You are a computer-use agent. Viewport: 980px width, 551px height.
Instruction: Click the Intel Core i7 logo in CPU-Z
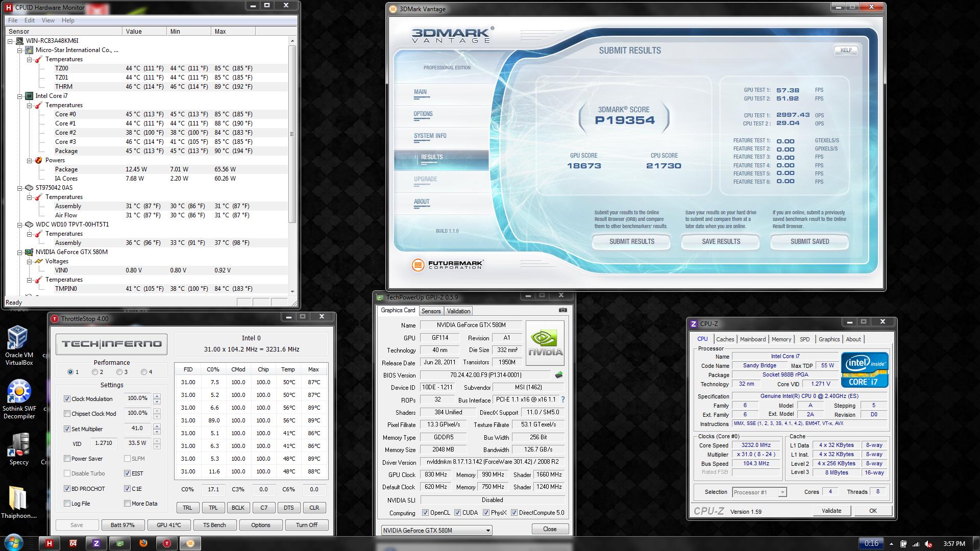(x=865, y=370)
